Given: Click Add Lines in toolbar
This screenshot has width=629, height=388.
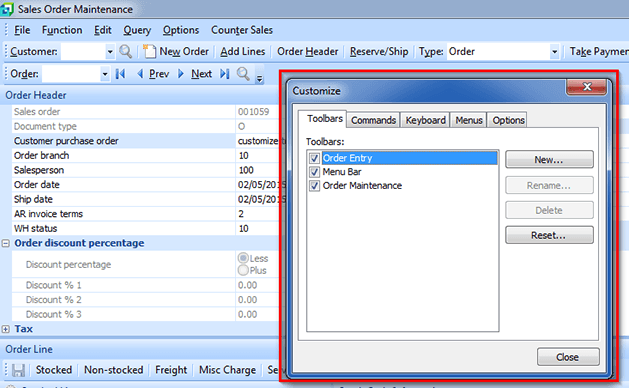Looking at the screenshot, I should pos(243,52).
